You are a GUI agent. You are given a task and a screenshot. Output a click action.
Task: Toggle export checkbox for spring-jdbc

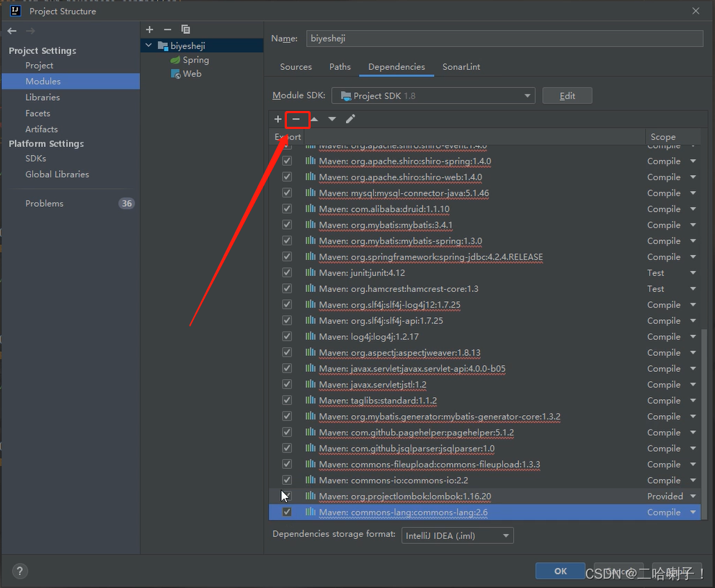click(287, 256)
